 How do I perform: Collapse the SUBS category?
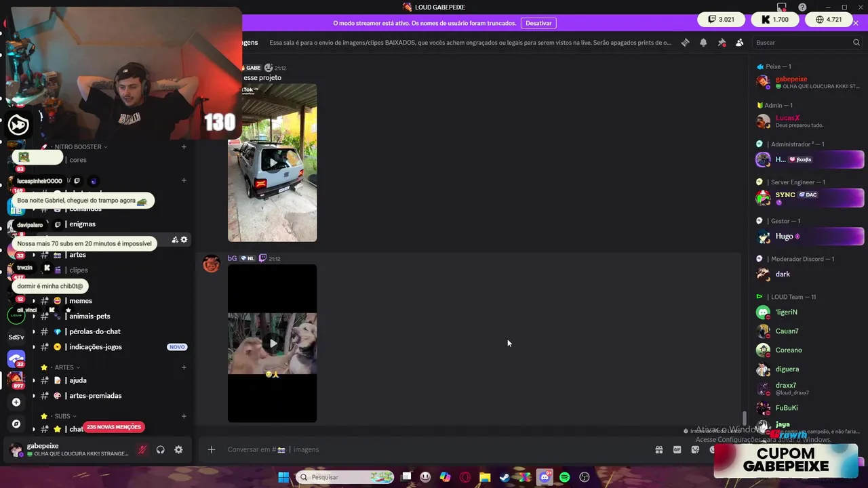65,416
